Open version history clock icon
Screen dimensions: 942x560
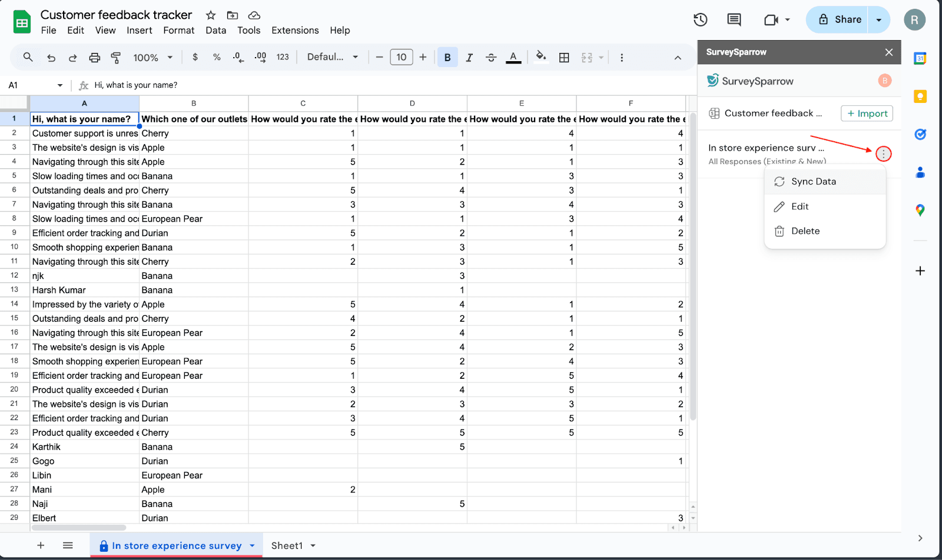pyautogui.click(x=700, y=20)
